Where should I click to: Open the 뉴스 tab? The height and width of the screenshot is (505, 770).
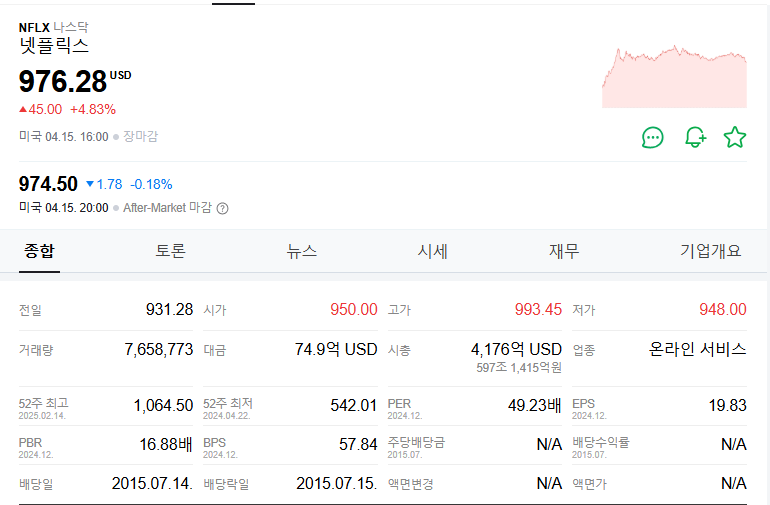tap(302, 251)
